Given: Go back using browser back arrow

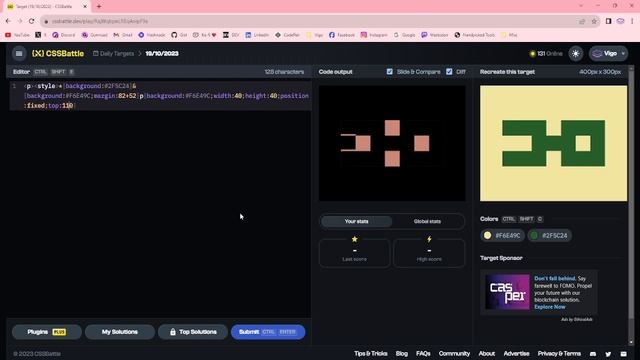Looking at the screenshot, I should pos(8,21).
